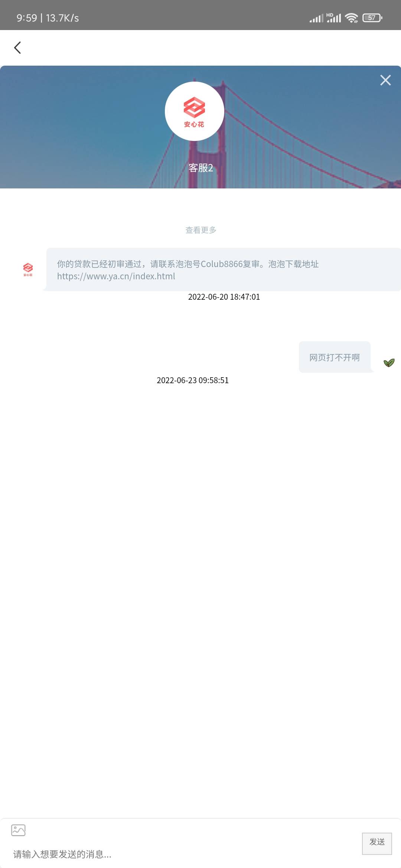Send the message with 发送 button
Viewport: 401px width, 868px height.
click(x=377, y=844)
